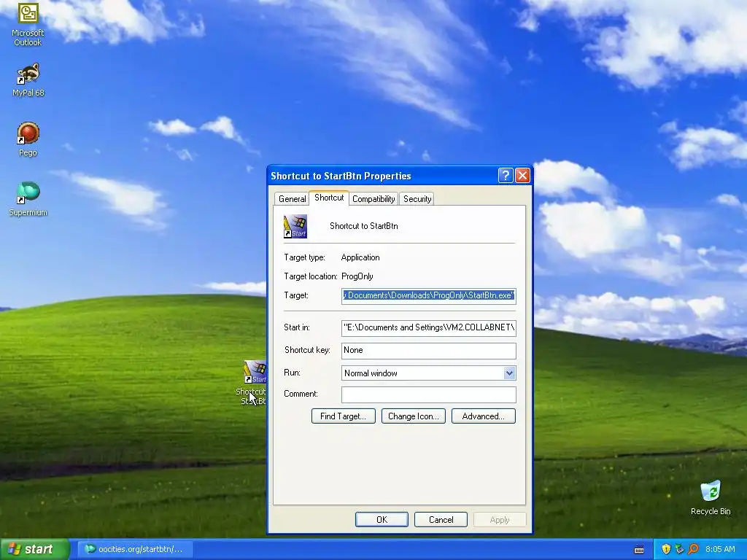Select the Recycle Bin icon
The width and height of the screenshot is (747, 560).
click(x=711, y=498)
